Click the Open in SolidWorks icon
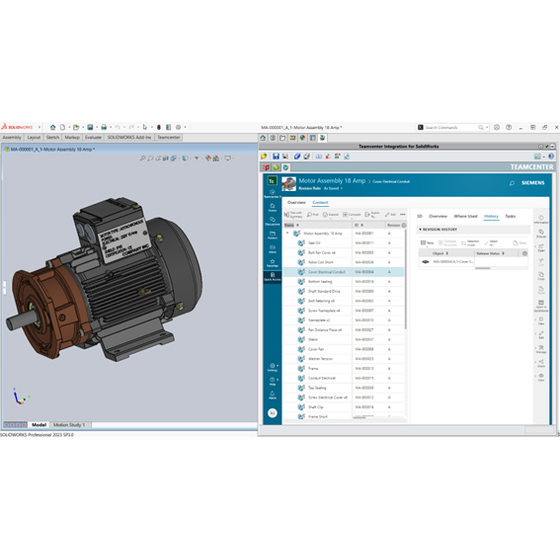The height and width of the screenshot is (560, 560). click(541, 306)
